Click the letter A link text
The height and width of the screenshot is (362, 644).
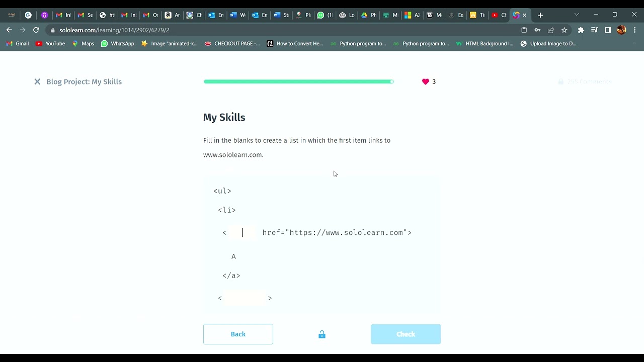(233, 256)
